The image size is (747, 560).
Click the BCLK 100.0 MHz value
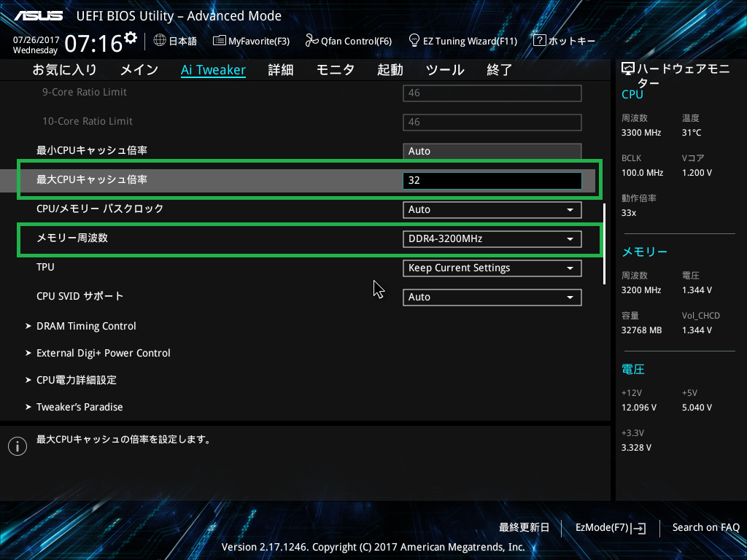coord(642,173)
